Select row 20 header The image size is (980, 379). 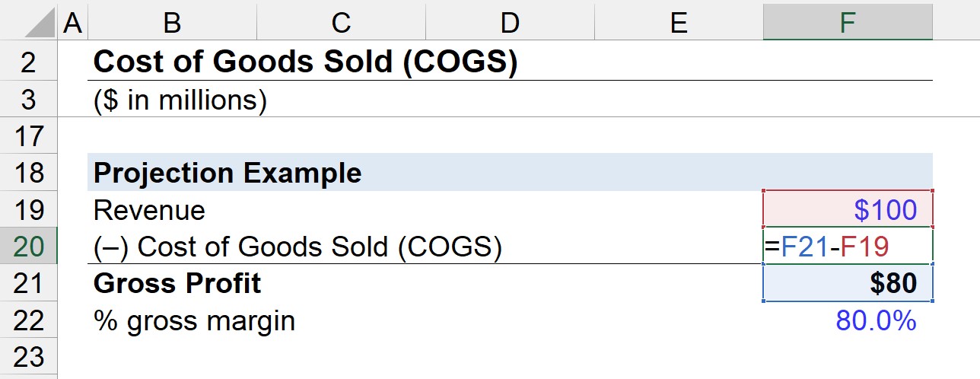pyautogui.click(x=29, y=247)
